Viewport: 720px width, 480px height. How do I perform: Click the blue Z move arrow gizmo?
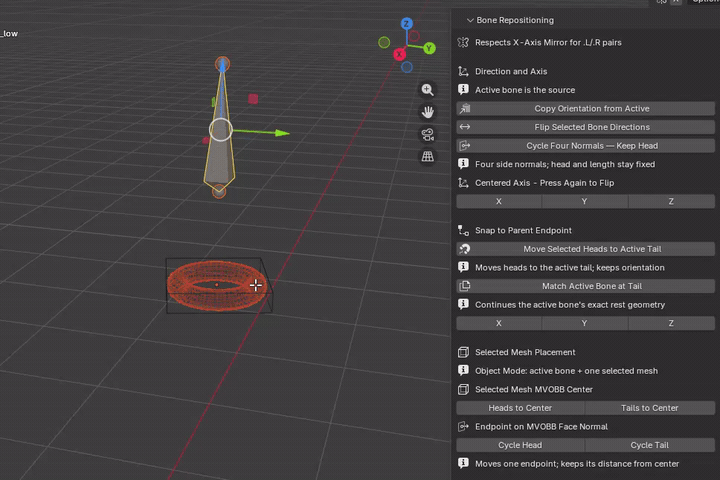223,67
